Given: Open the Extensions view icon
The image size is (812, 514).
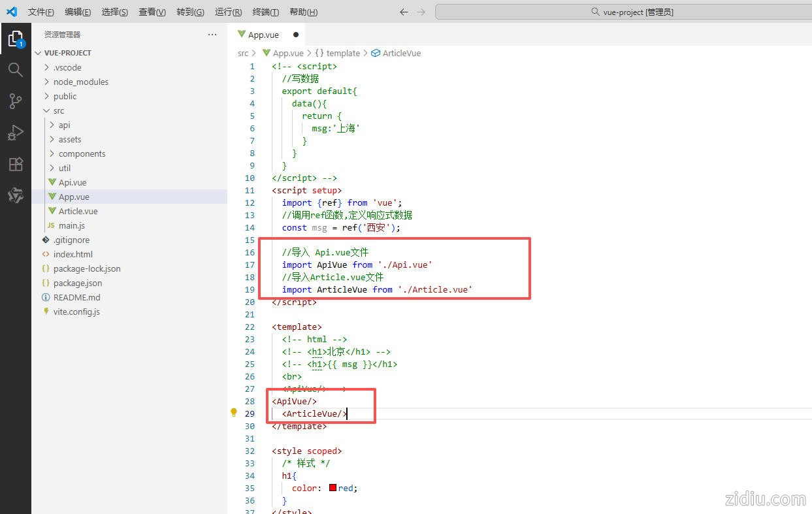Looking at the screenshot, I should point(15,164).
